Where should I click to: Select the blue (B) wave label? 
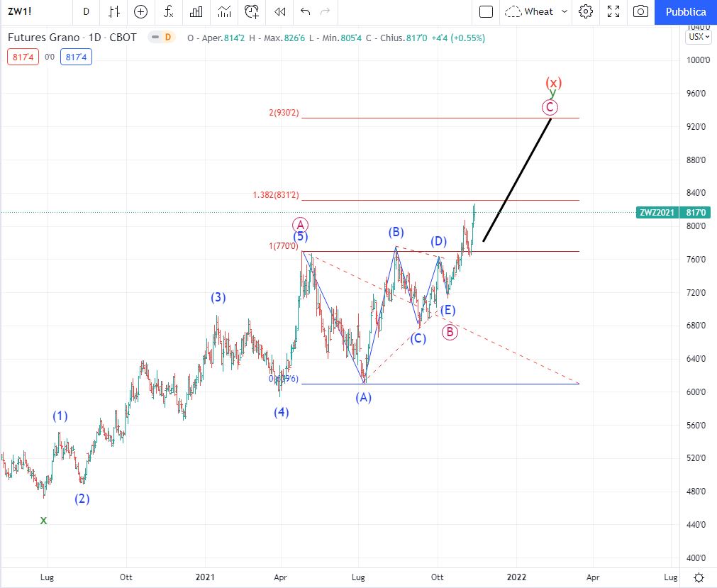tap(396, 232)
